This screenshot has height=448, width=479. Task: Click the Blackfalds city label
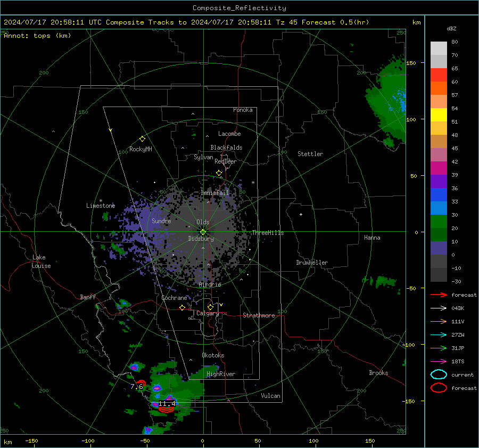tap(226, 148)
